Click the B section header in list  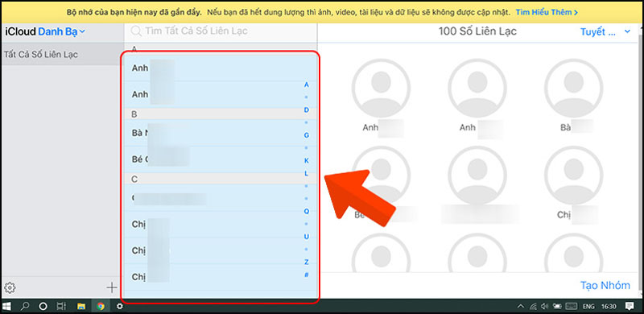click(x=220, y=114)
